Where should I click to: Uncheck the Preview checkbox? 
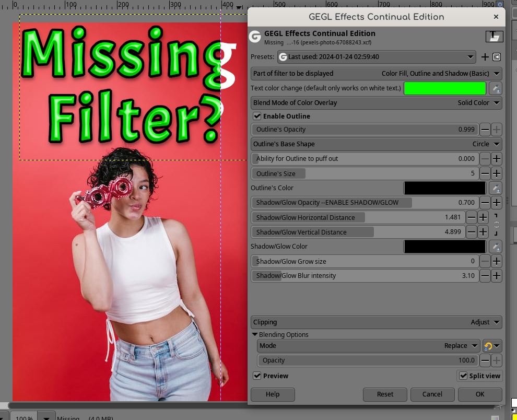click(x=257, y=376)
